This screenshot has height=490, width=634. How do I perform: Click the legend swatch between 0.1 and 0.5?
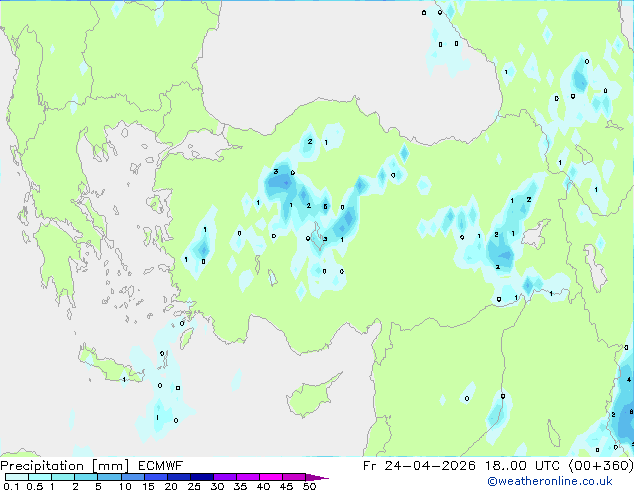point(17,477)
